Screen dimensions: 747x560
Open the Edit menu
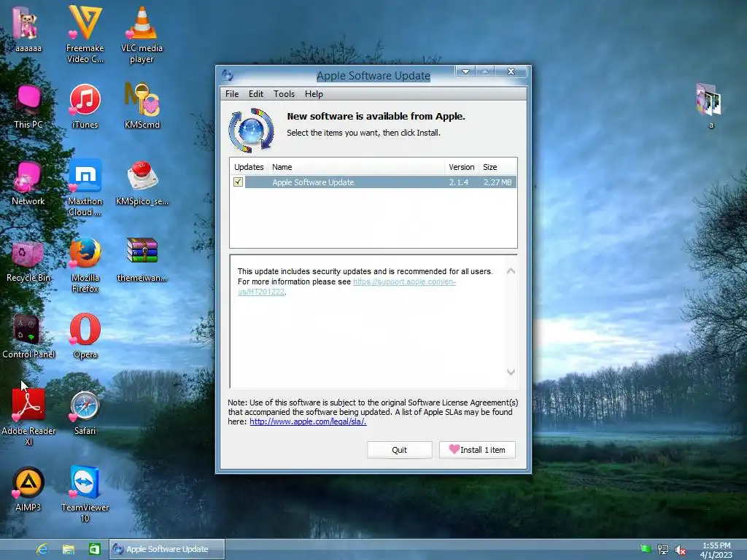click(256, 94)
